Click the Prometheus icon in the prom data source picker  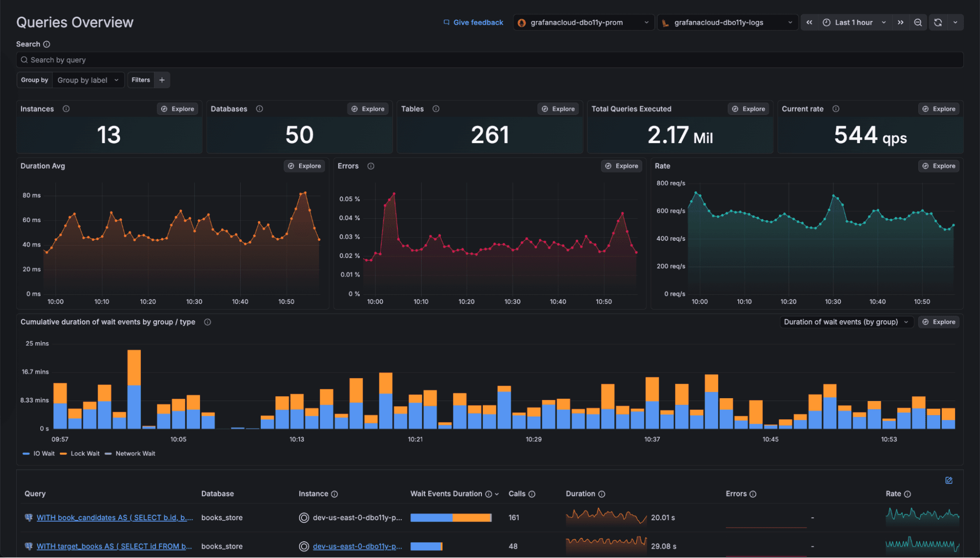522,22
